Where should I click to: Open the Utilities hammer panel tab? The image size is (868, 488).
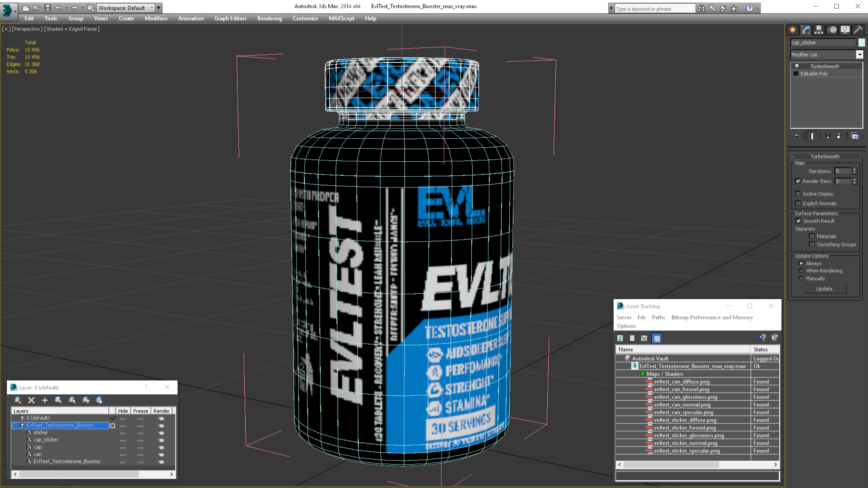point(858,30)
